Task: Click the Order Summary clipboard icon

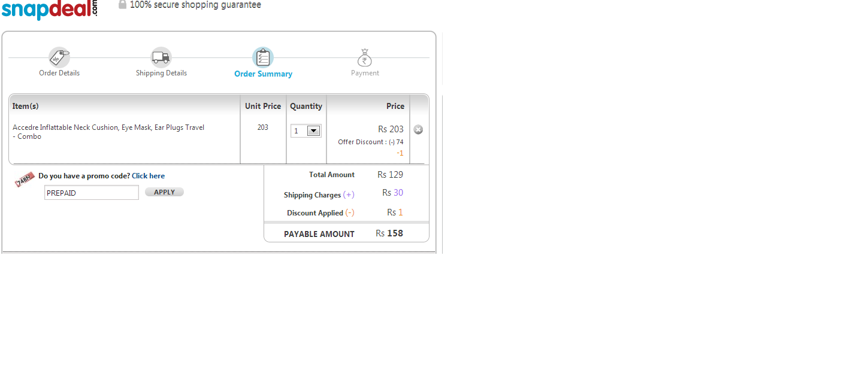Action: [263, 57]
